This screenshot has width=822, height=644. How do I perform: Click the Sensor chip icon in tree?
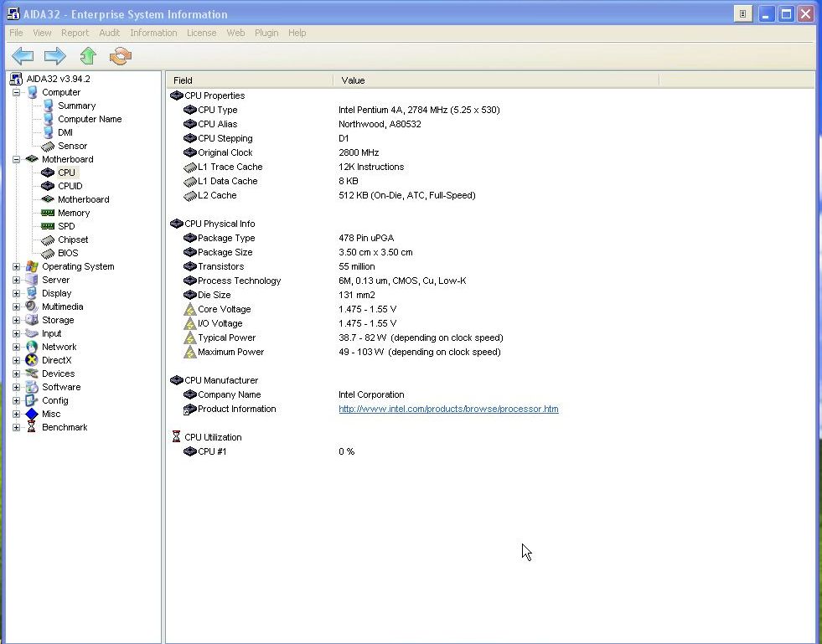pyautogui.click(x=48, y=147)
